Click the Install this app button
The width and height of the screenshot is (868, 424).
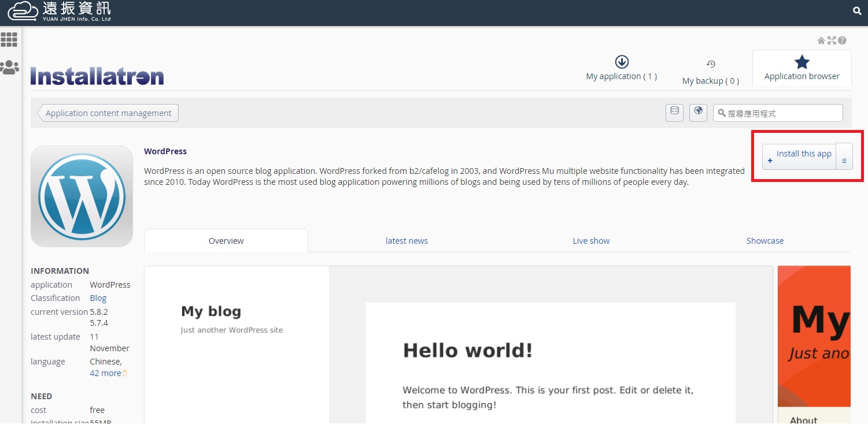click(799, 157)
